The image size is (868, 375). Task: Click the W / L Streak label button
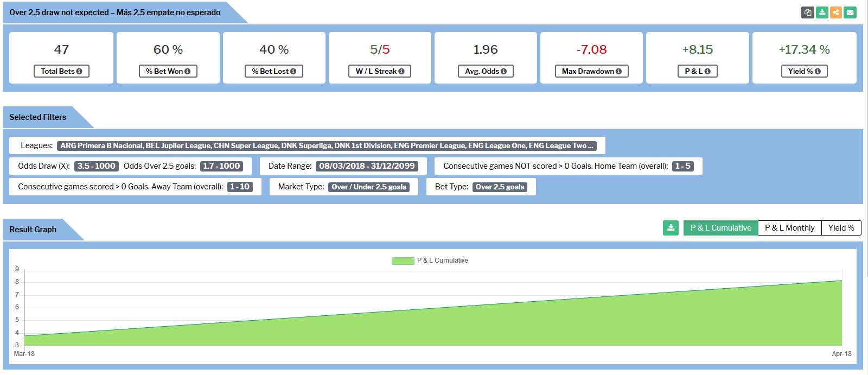[380, 71]
